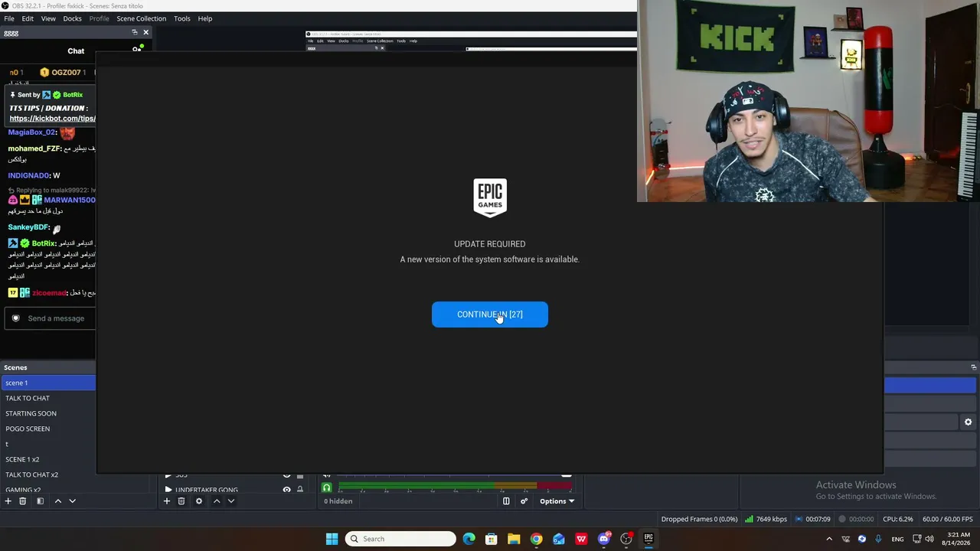Open Discord from the taskbar

[x=604, y=539]
